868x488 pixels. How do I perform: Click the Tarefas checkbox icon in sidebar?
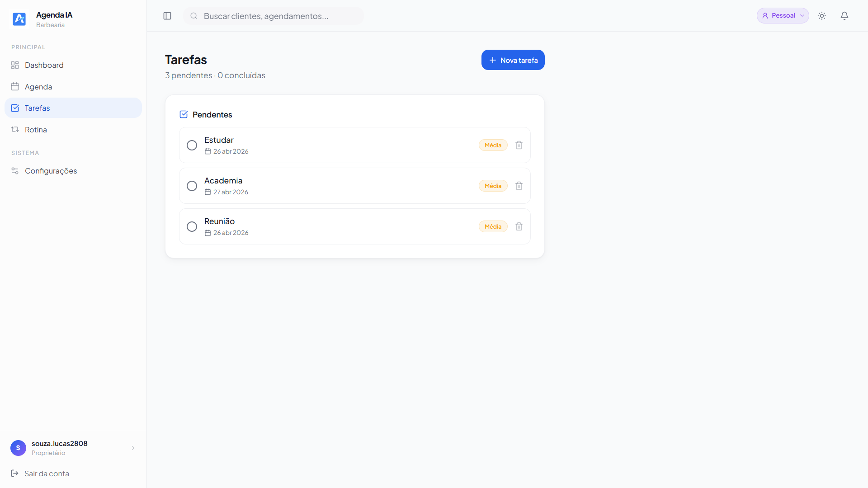[x=15, y=108]
